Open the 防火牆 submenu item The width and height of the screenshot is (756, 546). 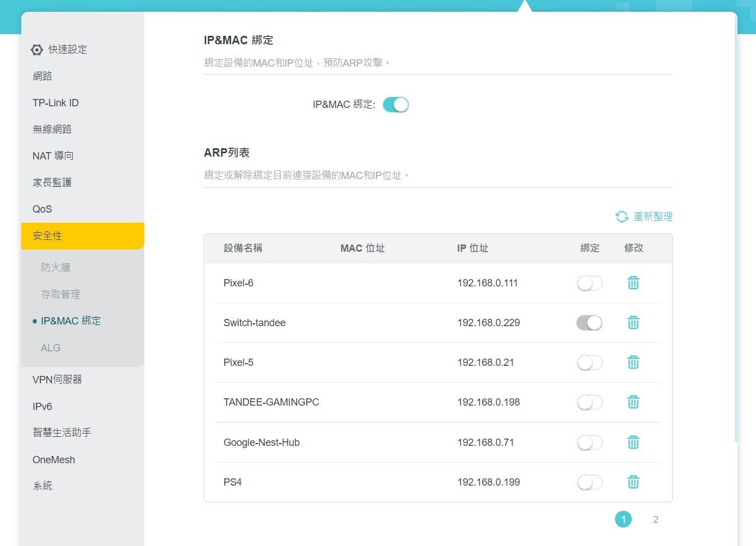55,267
